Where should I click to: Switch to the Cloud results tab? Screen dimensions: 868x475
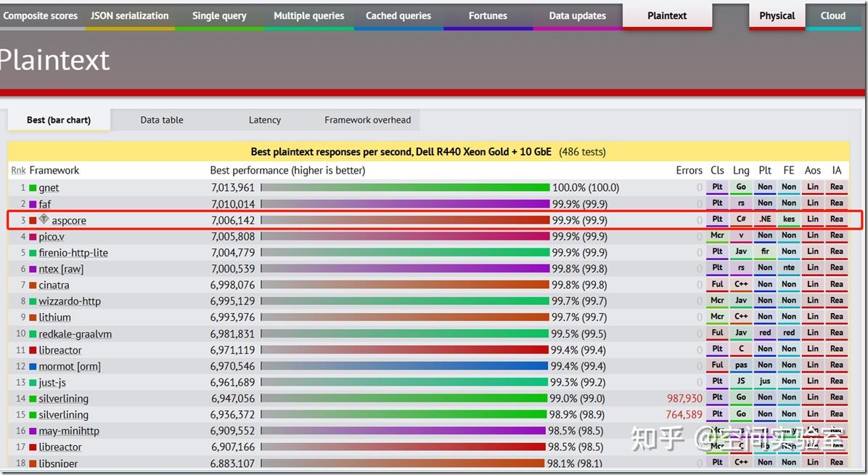(832, 15)
